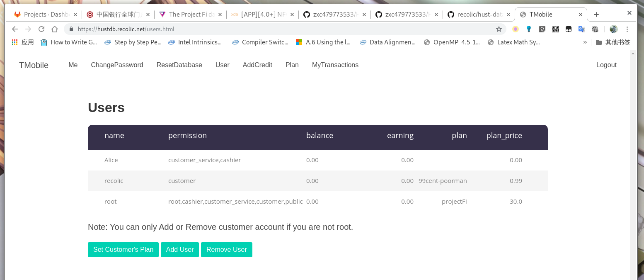The width and height of the screenshot is (644, 280).
Task: Click the blue lightbulb extension icon
Action: pos(529,29)
